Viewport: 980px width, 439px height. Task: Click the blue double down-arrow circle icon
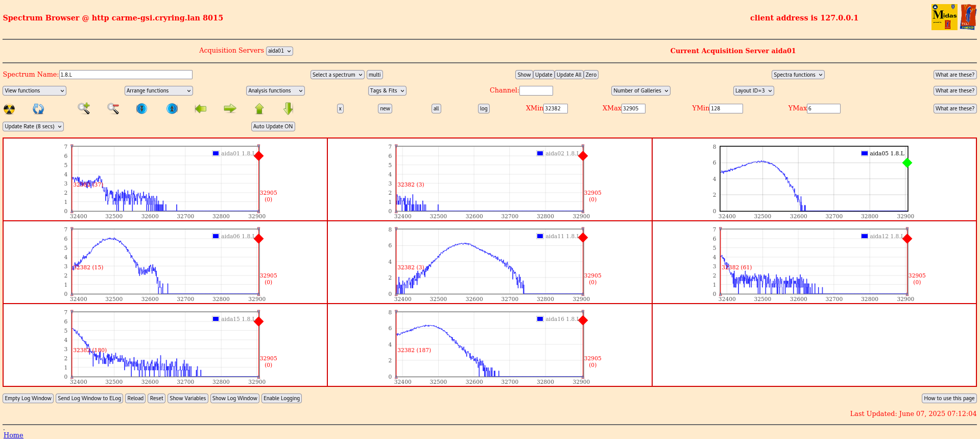pos(142,108)
